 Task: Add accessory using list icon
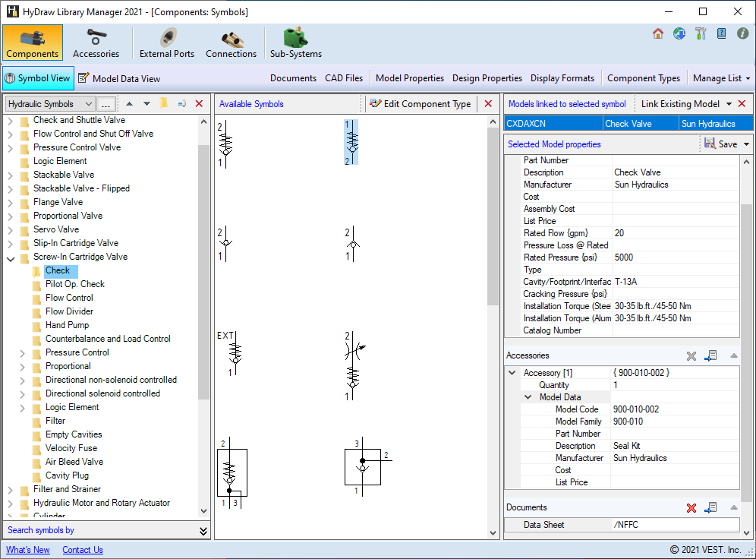[710, 356]
